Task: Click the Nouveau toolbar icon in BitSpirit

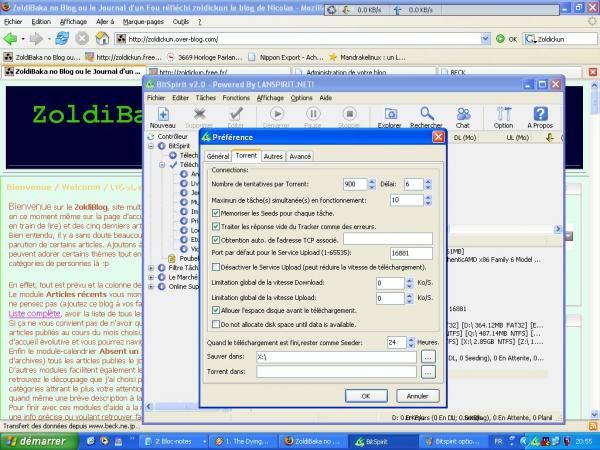Action: pos(163,117)
